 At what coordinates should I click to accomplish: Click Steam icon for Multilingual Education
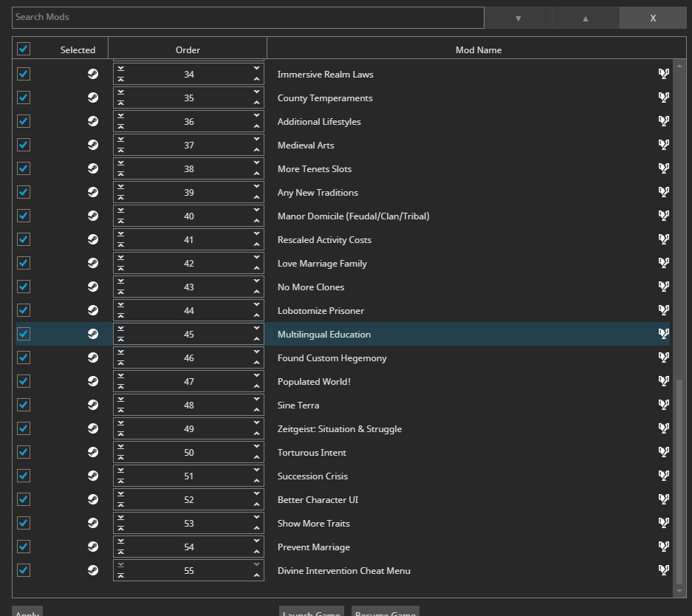pyautogui.click(x=92, y=334)
